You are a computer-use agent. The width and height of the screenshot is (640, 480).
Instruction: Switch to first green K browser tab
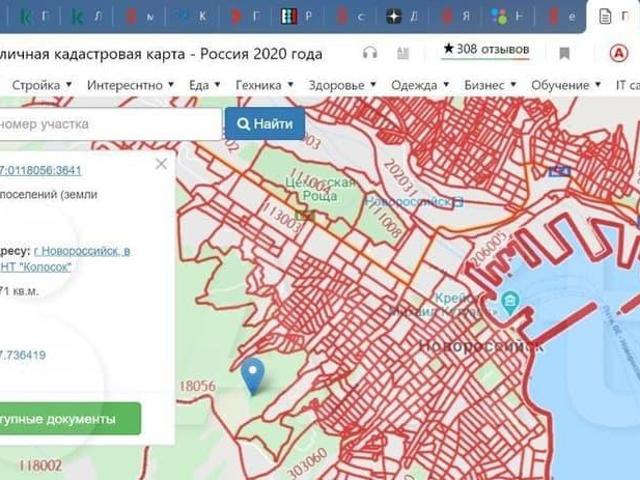click(35, 16)
